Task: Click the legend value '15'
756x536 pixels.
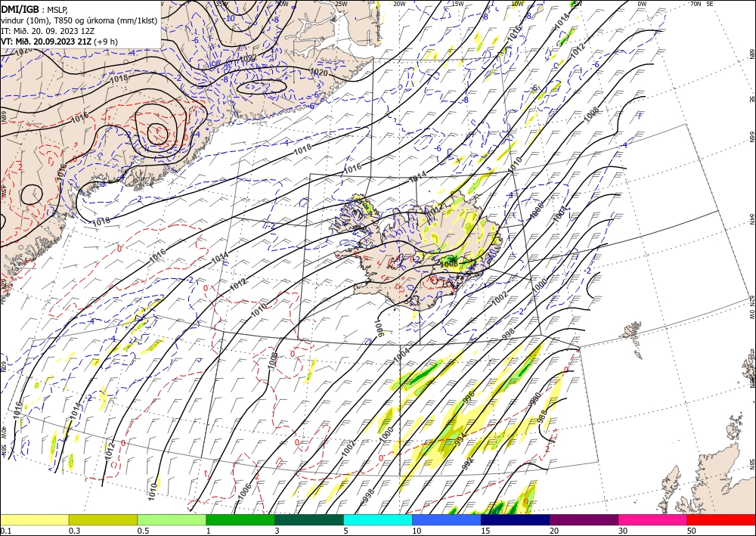Action: coord(485,531)
